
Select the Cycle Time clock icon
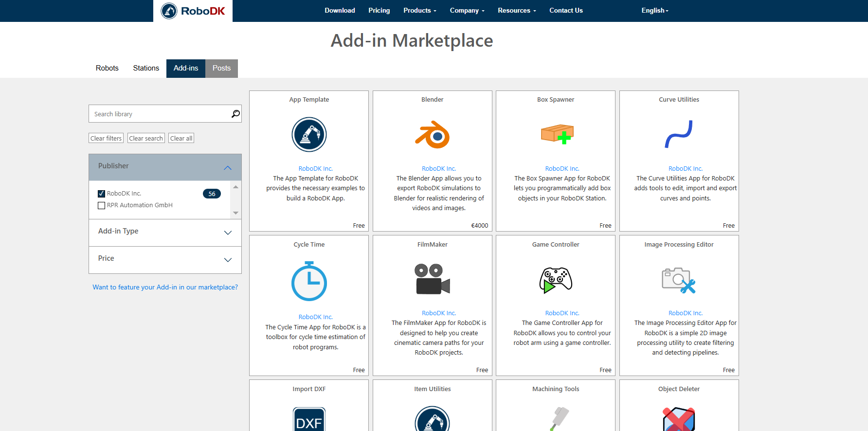click(309, 282)
